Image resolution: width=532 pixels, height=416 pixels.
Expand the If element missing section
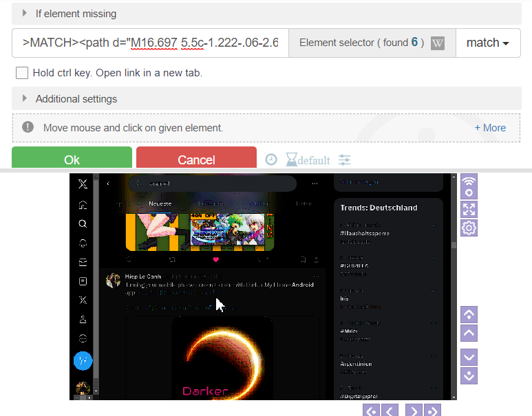pyautogui.click(x=266, y=14)
